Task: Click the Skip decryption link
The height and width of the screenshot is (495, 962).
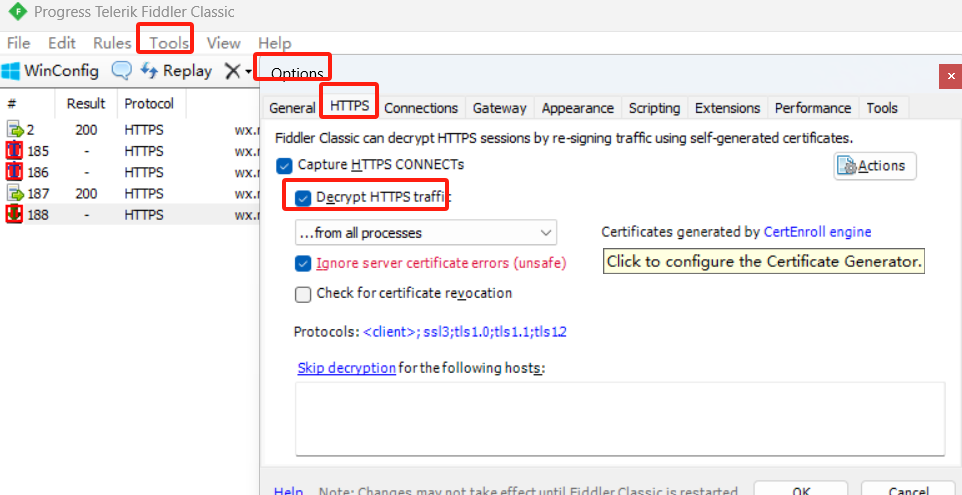Action: 347,368
